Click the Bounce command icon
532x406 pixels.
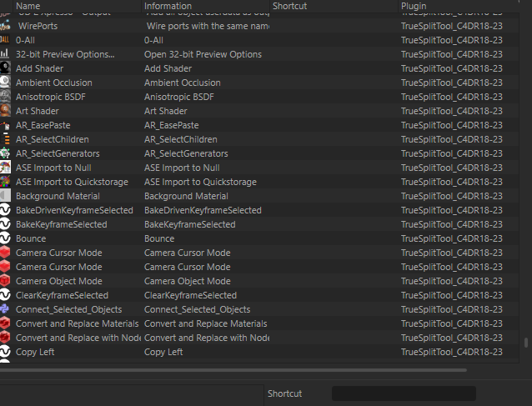tap(5, 238)
